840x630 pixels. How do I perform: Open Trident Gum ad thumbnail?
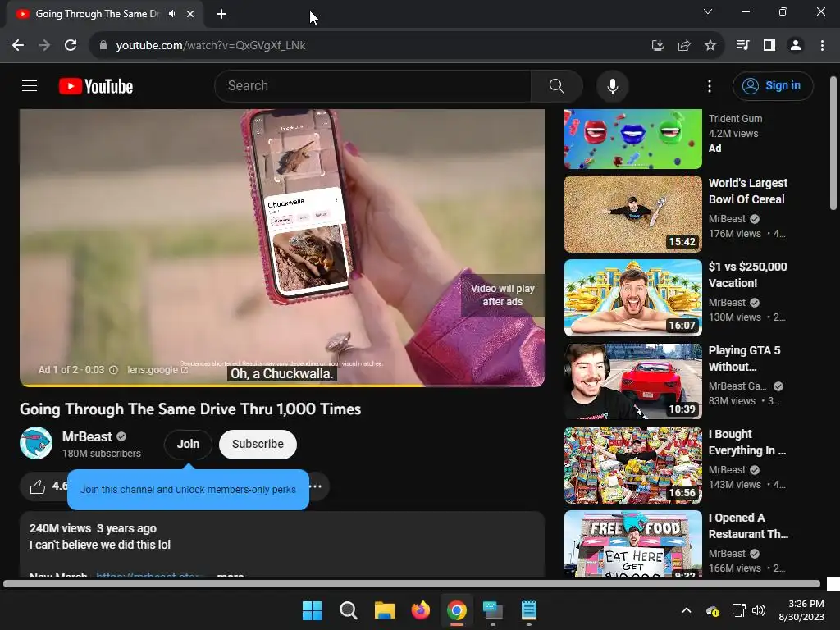tap(632, 139)
